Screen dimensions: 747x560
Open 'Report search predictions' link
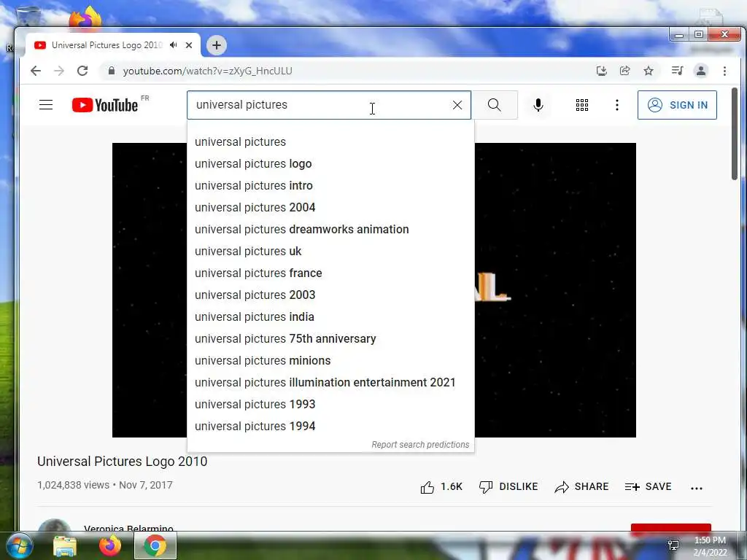tap(420, 445)
